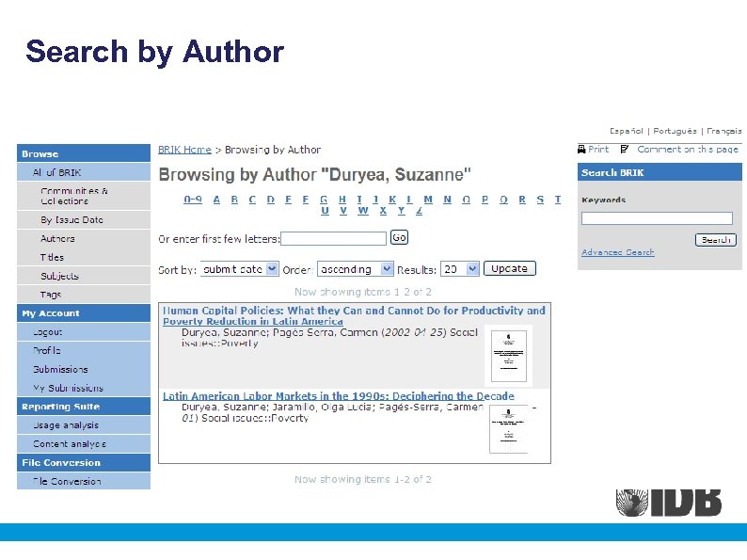Jump to authors starting with G
The width and height of the screenshot is (747, 560).
tap(324, 200)
